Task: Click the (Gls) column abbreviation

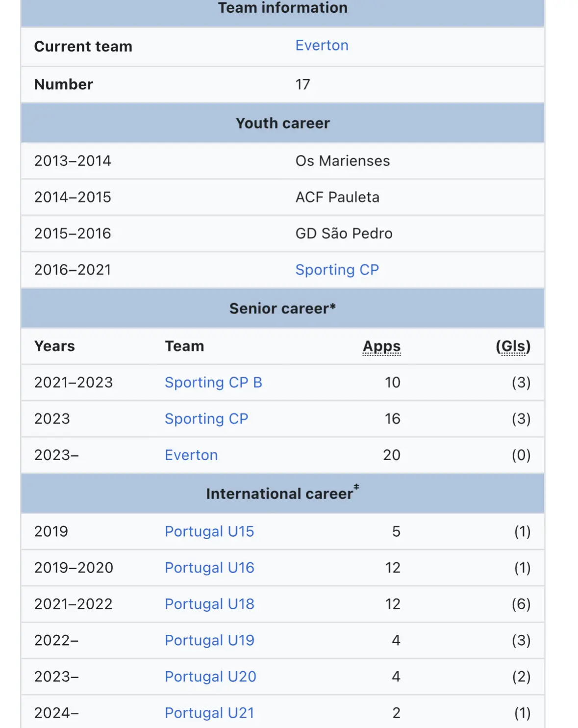Action: point(513,346)
